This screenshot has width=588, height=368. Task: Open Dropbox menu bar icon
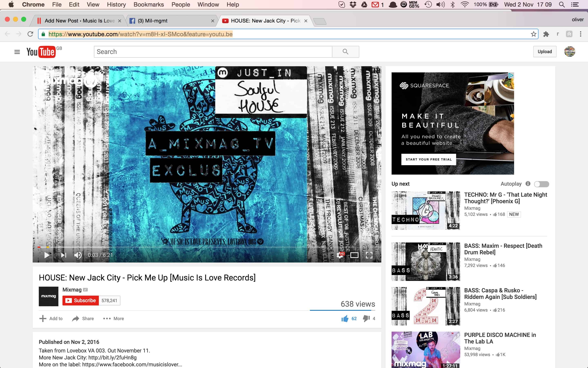353,4
